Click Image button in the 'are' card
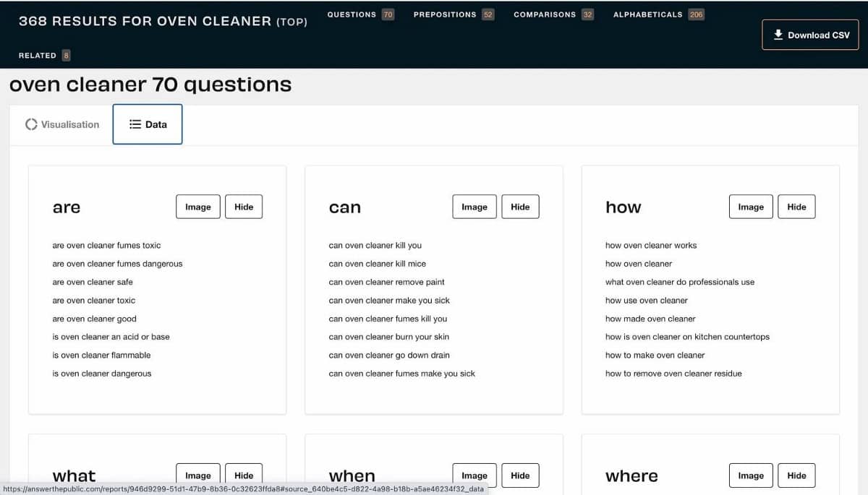This screenshot has width=868, height=495. pos(198,207)
